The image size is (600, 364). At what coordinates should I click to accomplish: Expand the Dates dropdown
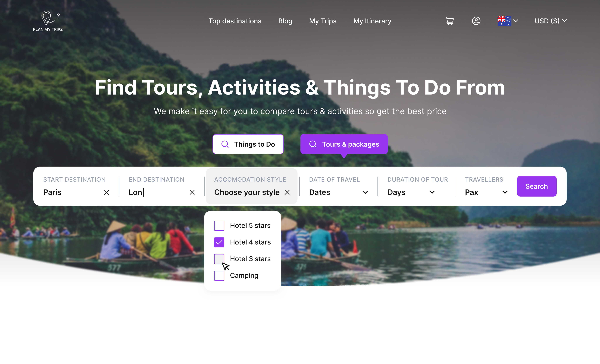339,192
